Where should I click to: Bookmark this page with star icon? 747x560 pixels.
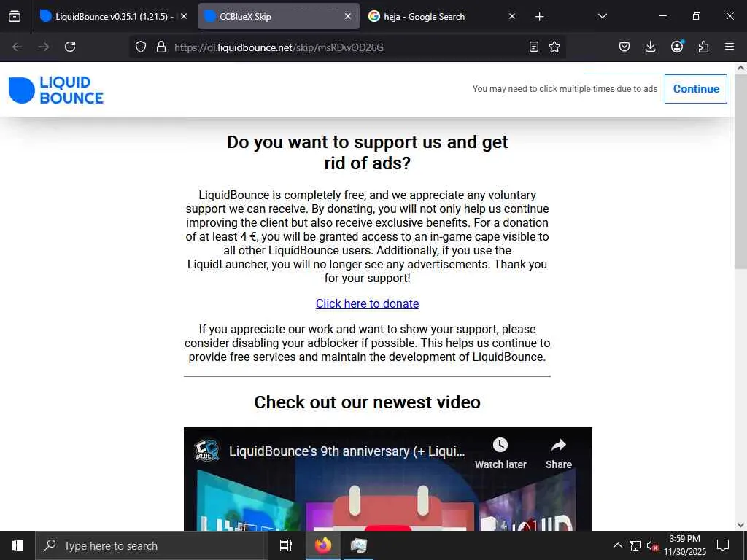(x=554, y=47)
